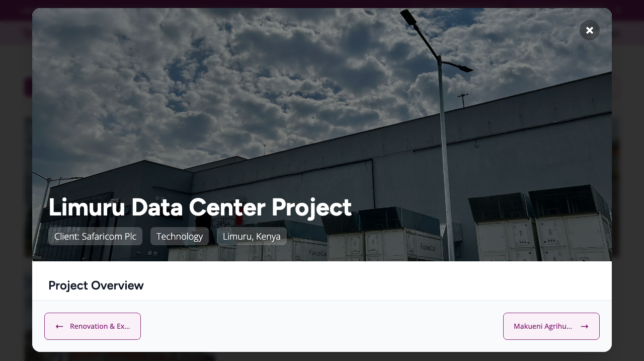Open next project Makueni Agrihu…
The width and height of the screenshot is (644, 361).
551,326
